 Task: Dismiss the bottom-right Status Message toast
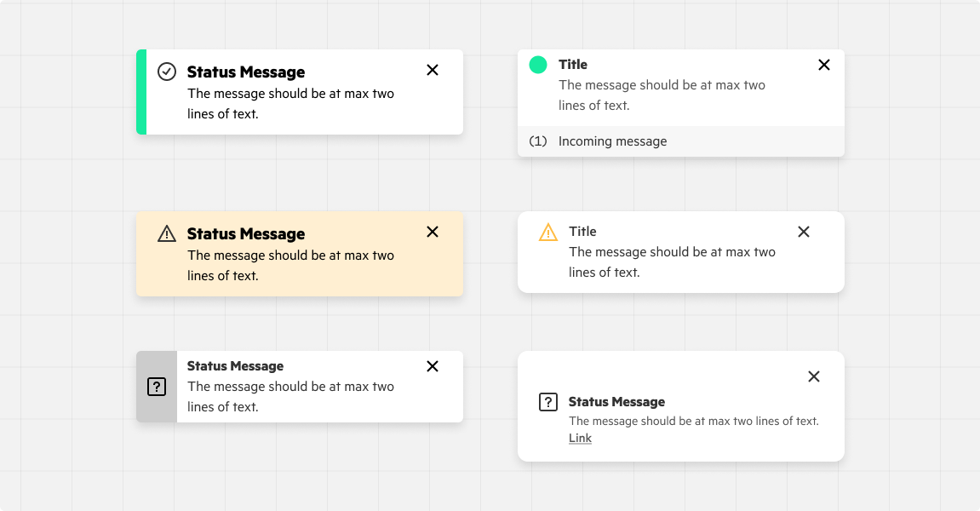coord(813,376)
